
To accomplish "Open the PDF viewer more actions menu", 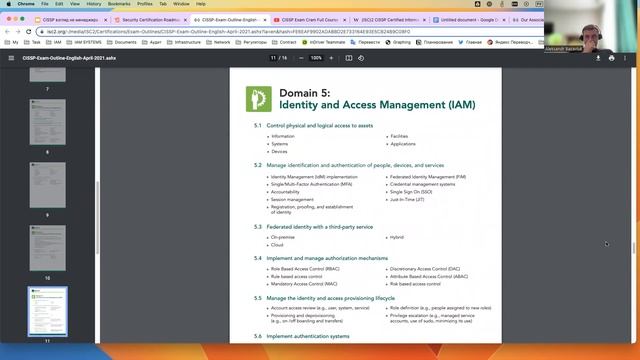I will point(625,58).
